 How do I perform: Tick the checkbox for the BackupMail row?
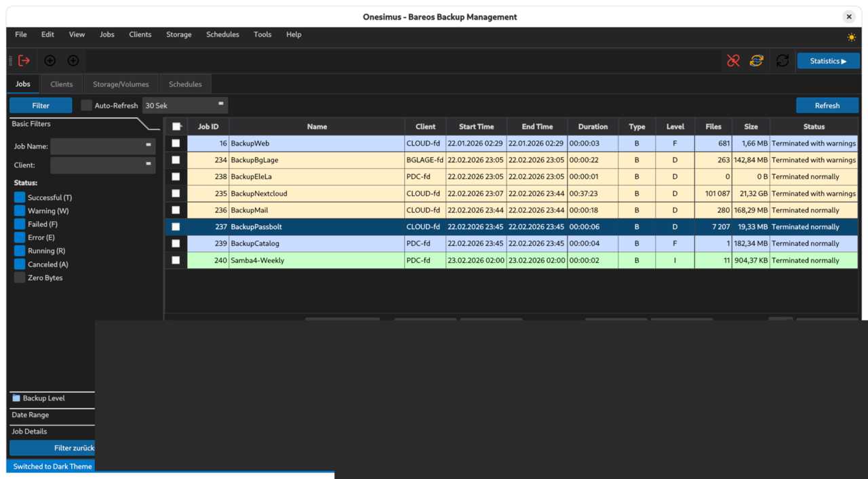[x=176, y=210]
